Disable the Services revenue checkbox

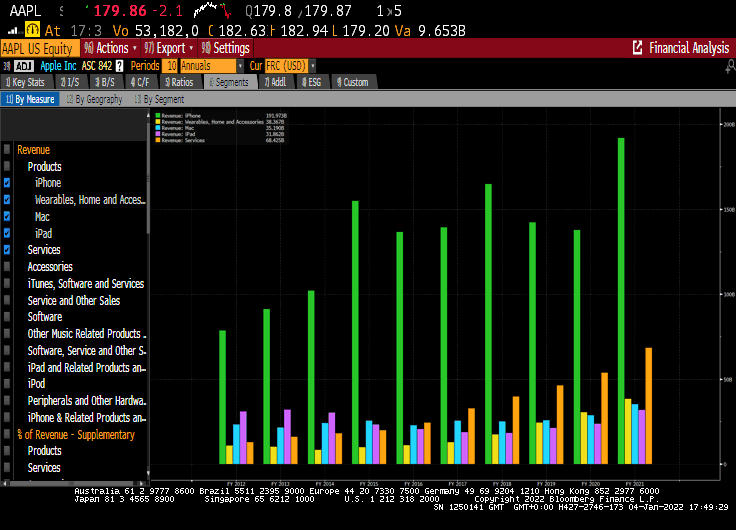pyautogui.click(x=8, y=250)
